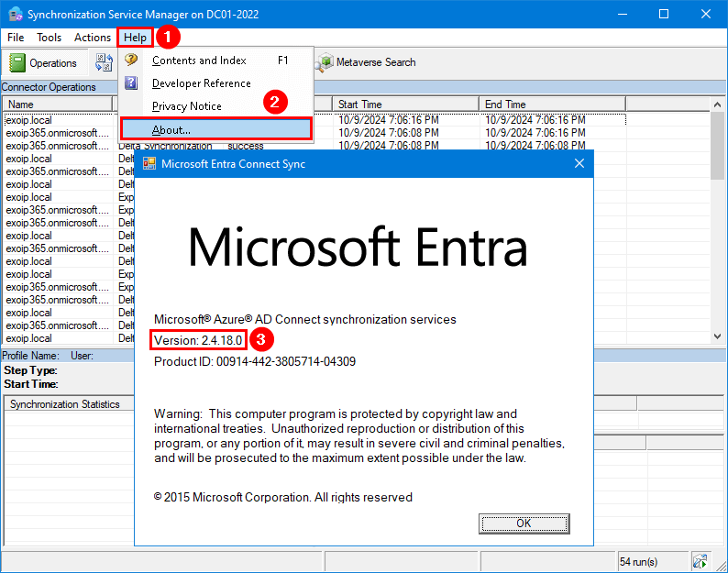Viewport: 728px width, 573px height.
Task: Click the User: label
Action: tap(83, 356)
